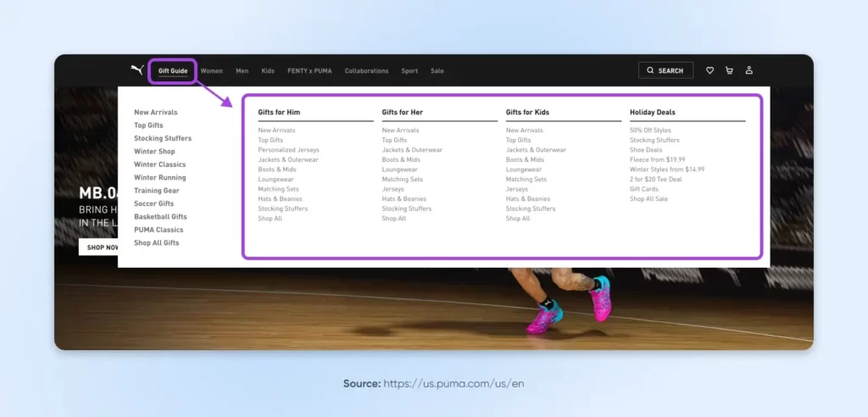Select Winter Classics link

(x=160, y=164)
